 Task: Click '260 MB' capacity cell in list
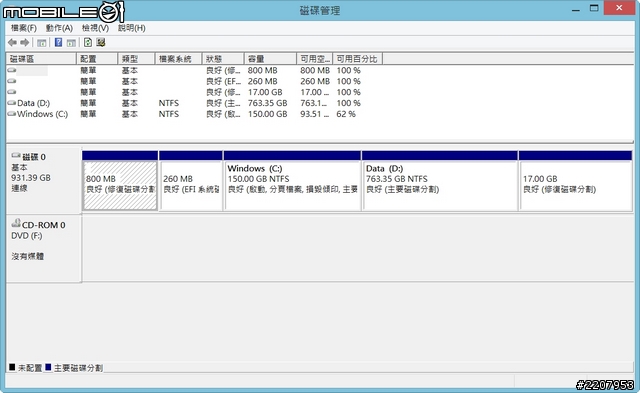coord(262,81)
